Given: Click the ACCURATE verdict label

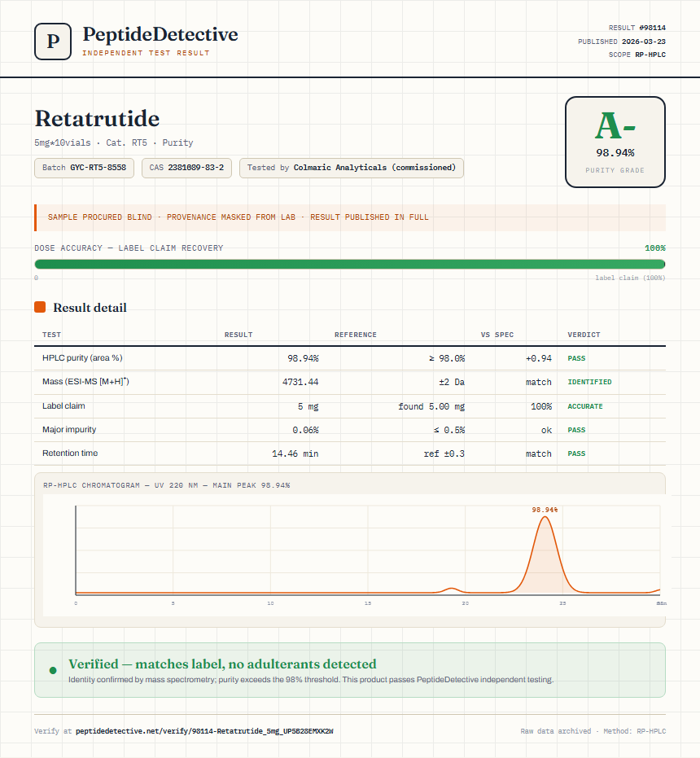Looking at the screenshot, I should [x=585, y=406].
